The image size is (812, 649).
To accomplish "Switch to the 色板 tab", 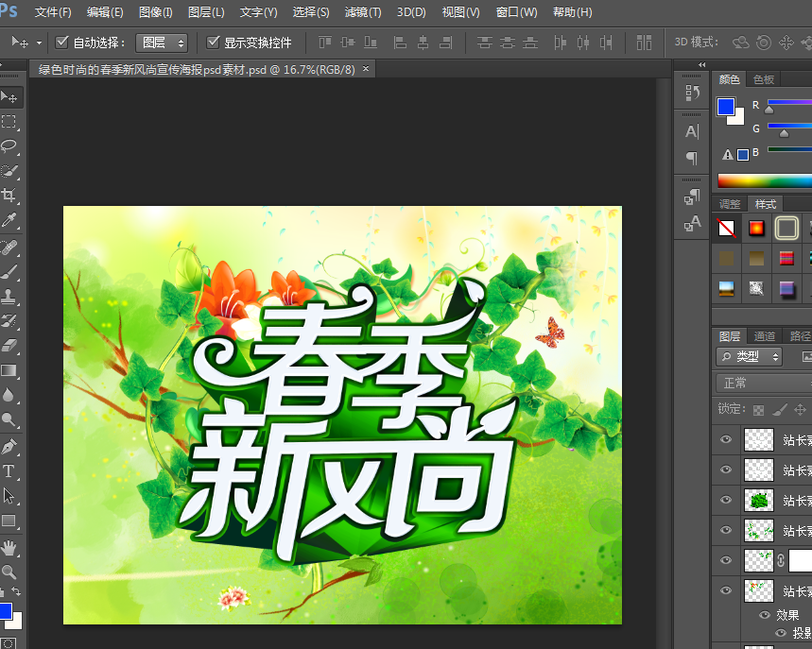I will tap(764, 79).
